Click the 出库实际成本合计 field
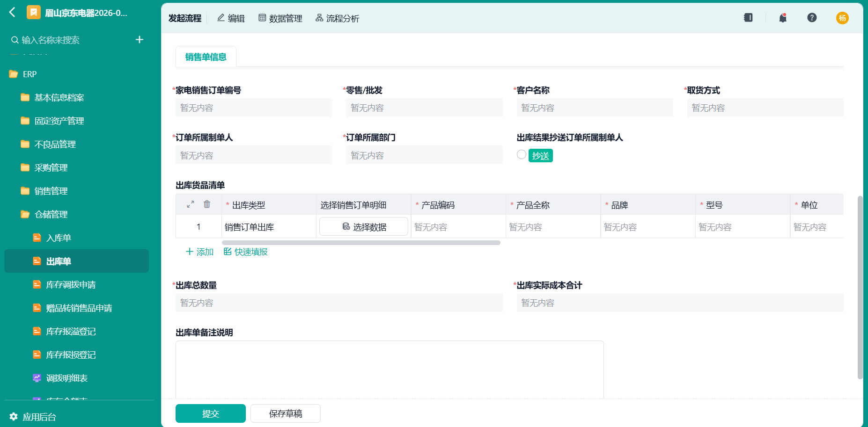The height and width of the screenshot is (427, 868). 680,303
